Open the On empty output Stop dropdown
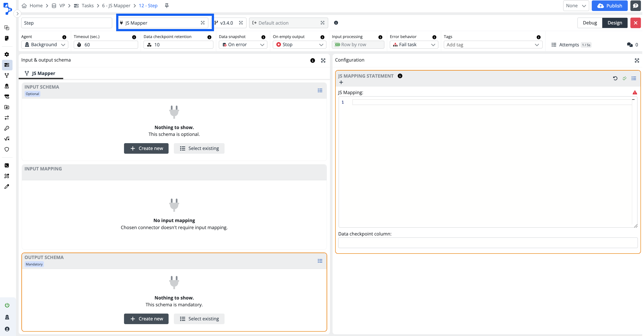 click(299, 45)
